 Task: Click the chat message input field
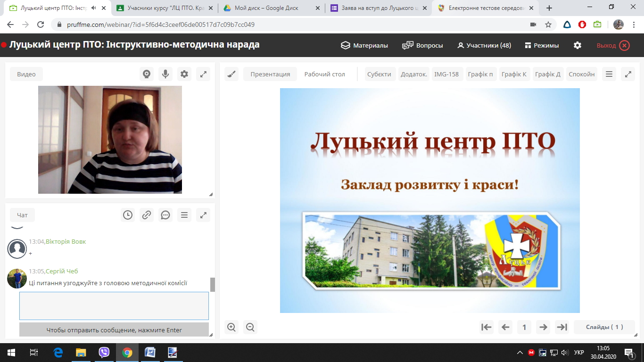114,306
